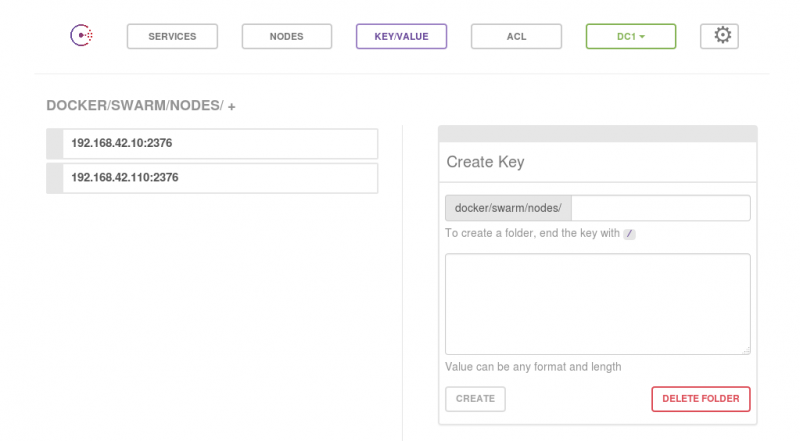The image size is (800, 441).
Task: Click the Delete Folder button
Action: click(701, 399)
